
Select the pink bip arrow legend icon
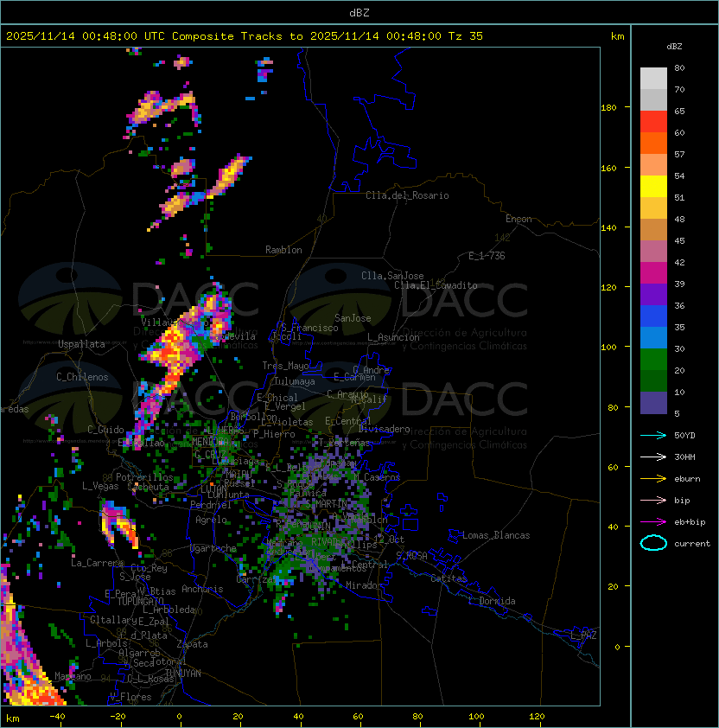pyautogui.click(x=653, y=501)
